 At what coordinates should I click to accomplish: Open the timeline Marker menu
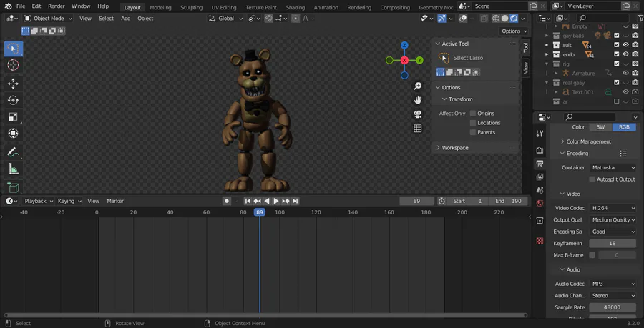115,201
